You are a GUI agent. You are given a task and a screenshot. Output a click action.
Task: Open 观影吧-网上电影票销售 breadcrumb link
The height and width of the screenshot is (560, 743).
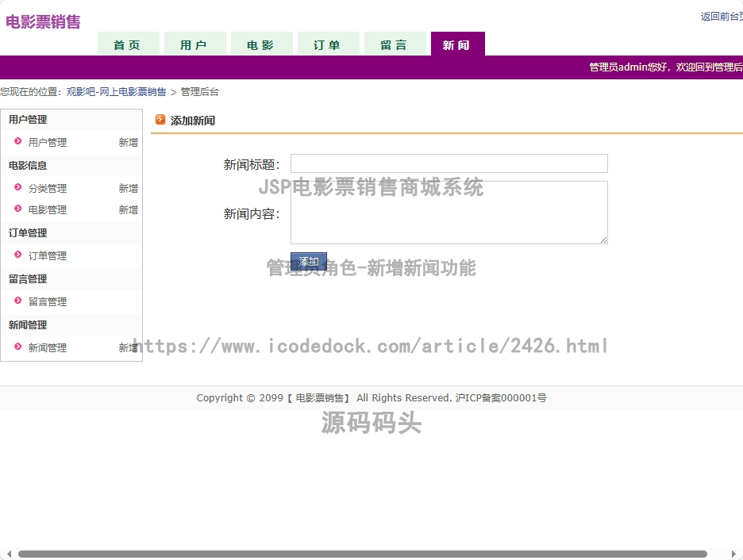117,92
